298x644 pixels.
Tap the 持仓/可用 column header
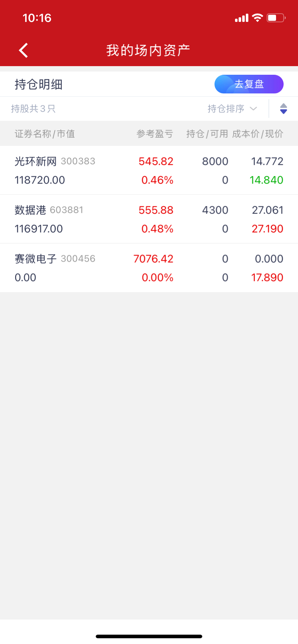tap(207, 134)
